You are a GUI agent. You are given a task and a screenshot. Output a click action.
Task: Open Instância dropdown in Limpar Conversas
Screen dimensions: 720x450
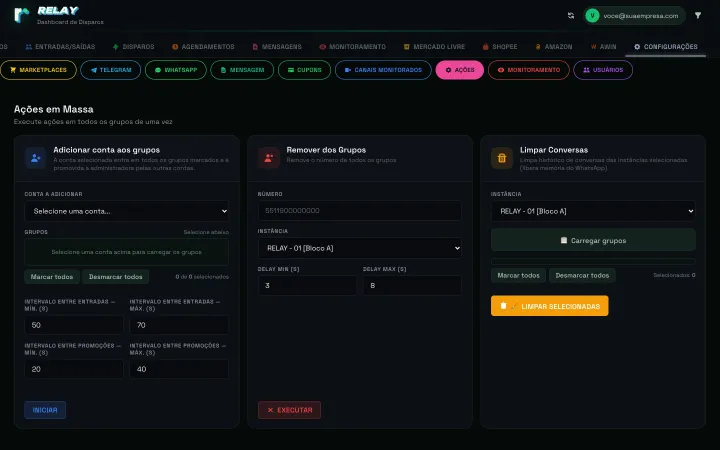[x=593, y=211]
